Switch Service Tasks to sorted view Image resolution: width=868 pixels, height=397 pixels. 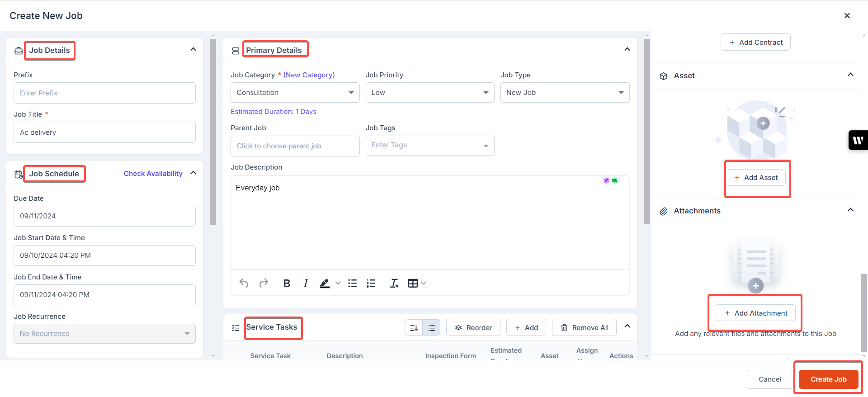(414, 328)
